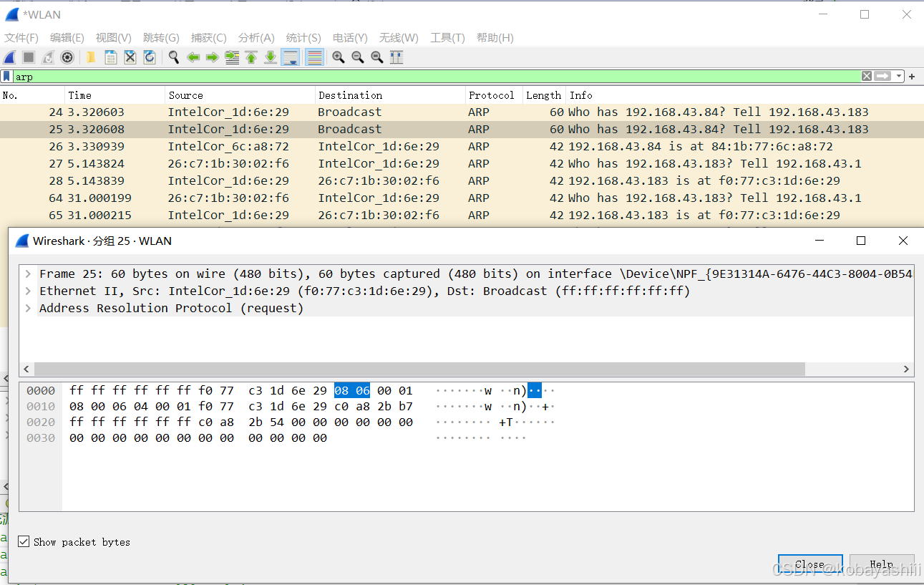Select packet 26 from IntelCor_6c:a8:72
Screen dimensions: 924x585
[462, 146]
